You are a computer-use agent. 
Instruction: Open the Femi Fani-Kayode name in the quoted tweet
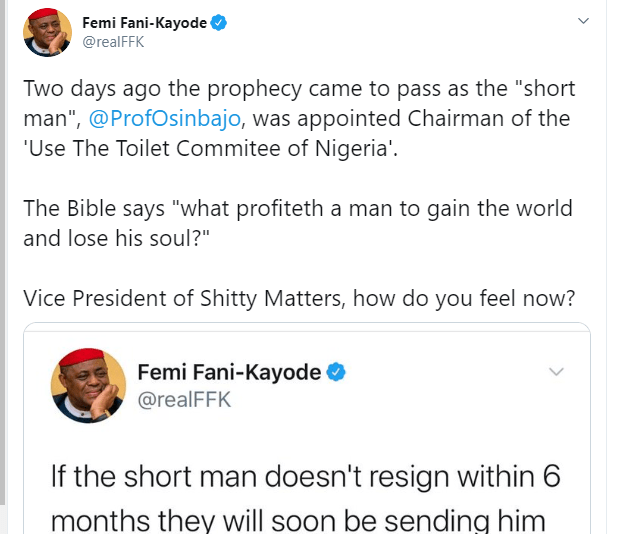tap(228, 372)
